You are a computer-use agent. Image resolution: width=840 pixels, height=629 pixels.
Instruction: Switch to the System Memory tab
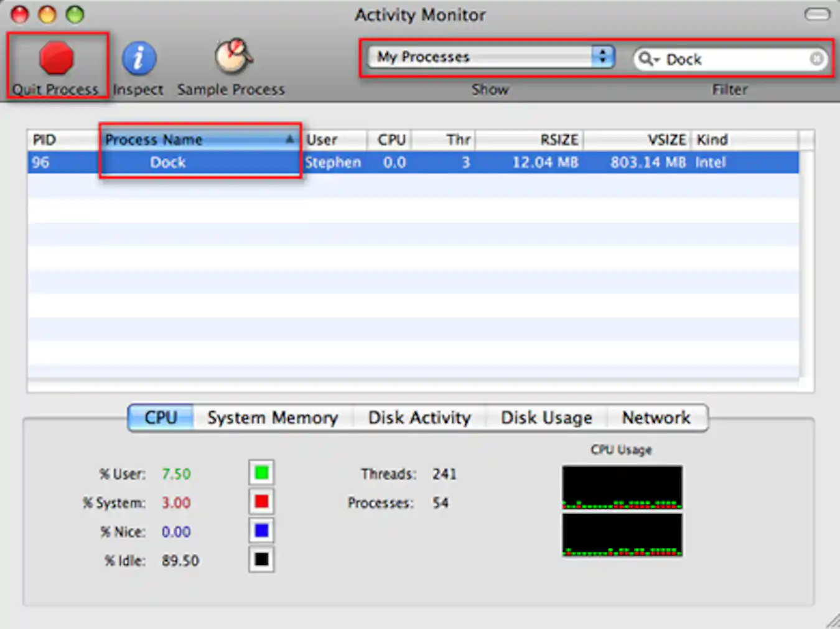tap(273, 417)
